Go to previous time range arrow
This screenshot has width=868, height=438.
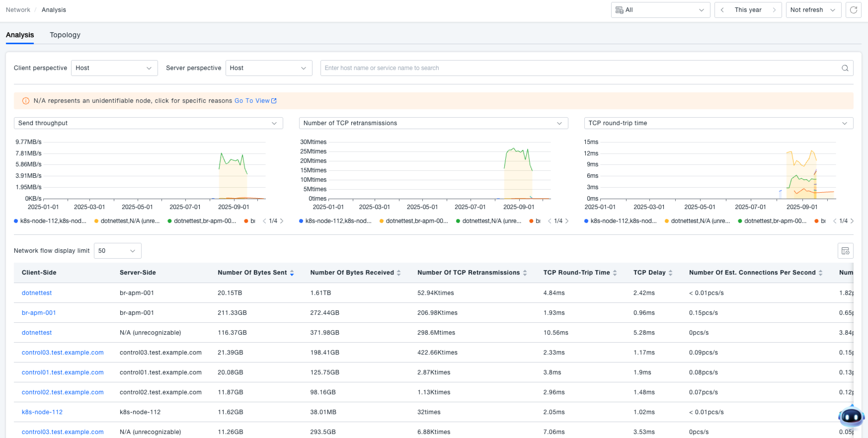click(x=722, y=10)
